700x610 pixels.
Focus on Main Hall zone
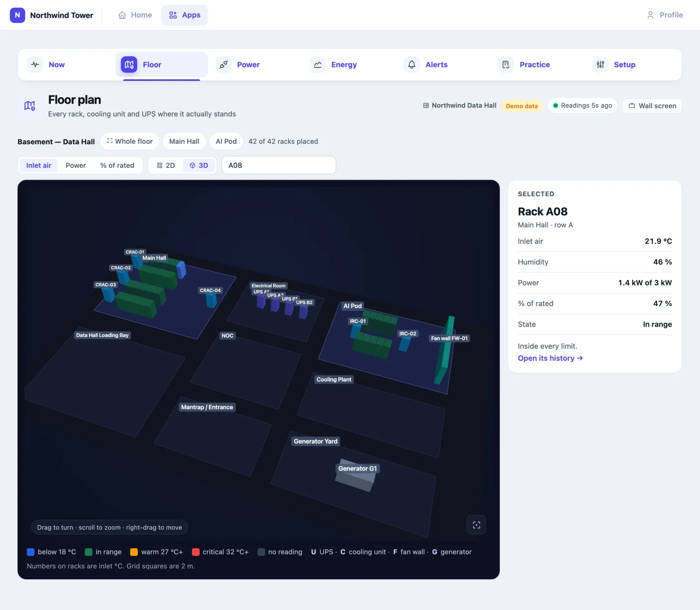point(184,141)
